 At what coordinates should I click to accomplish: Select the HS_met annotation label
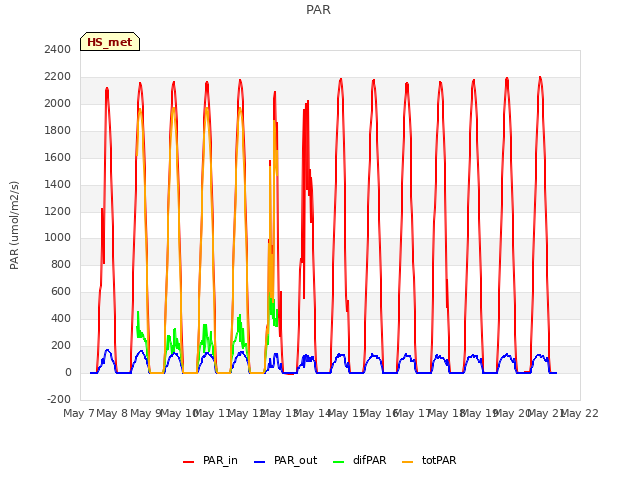(110, 42)
